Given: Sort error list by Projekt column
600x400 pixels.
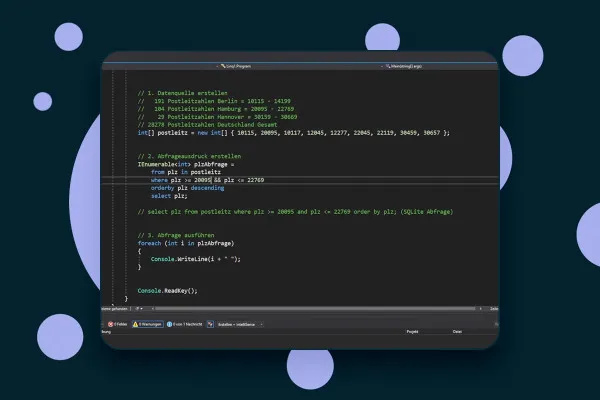Looking at the screenshot, I should pos(412,332).
